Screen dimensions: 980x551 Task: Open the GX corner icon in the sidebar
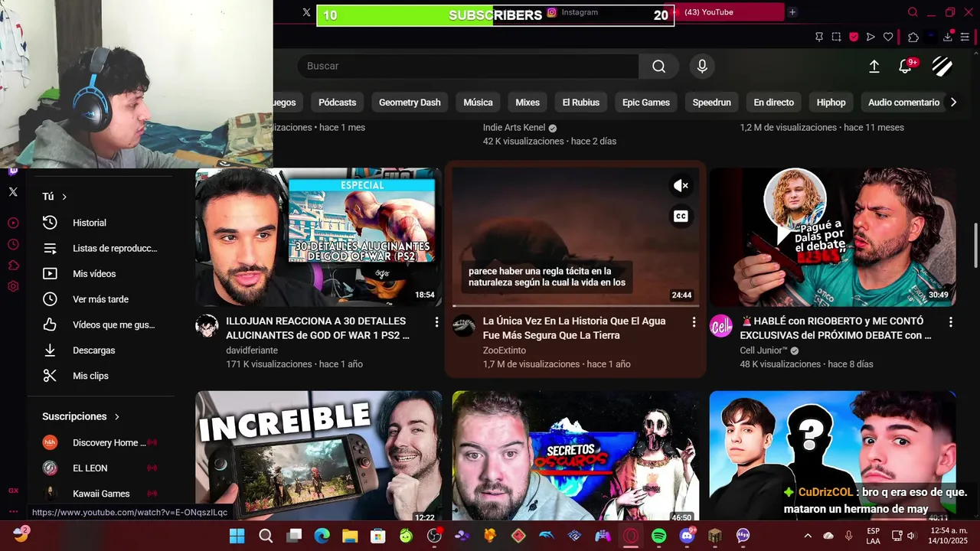pos(13,491)
